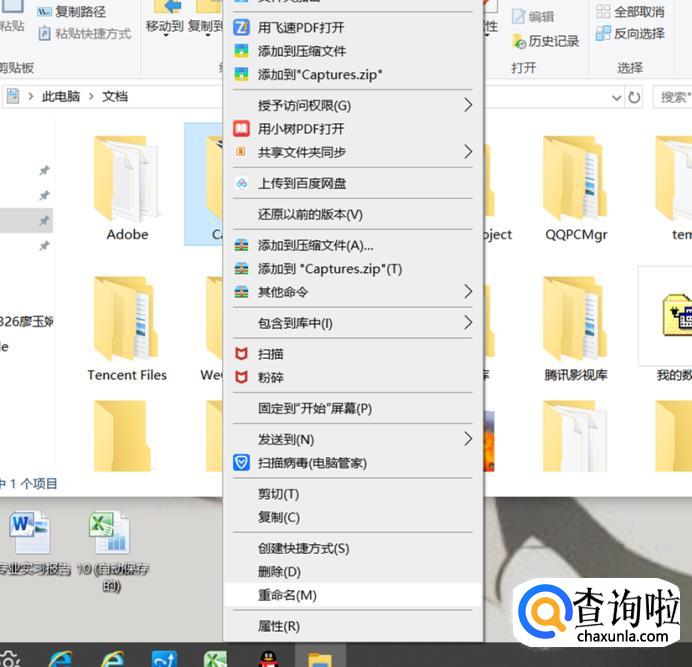The width and height of the screenshot is (692, 667).
Task: Click the Internet Explorer taskbar icon
Action: [x=61, y=659]
